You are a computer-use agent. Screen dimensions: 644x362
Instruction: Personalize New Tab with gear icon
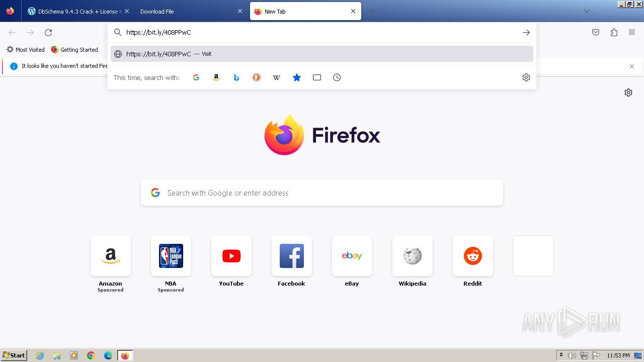pyautogui.click(x=628, y=93)
